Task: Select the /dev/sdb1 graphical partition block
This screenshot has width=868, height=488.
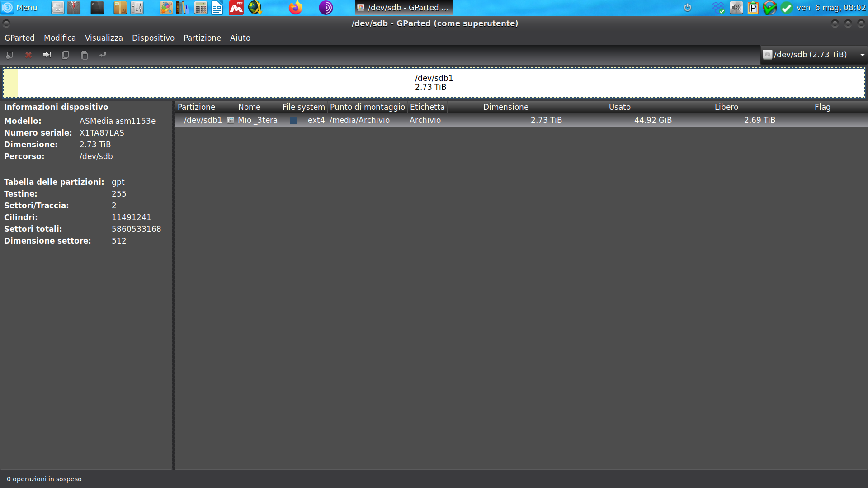Action: click(x=434, y=83)
